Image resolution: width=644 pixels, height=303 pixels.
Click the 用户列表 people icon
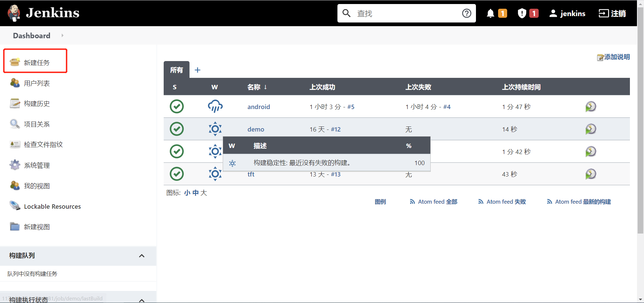(15, 83)
